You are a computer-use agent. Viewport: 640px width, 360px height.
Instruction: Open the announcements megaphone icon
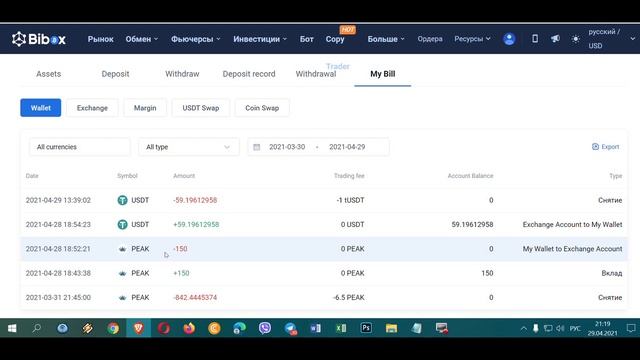[555, 39]
